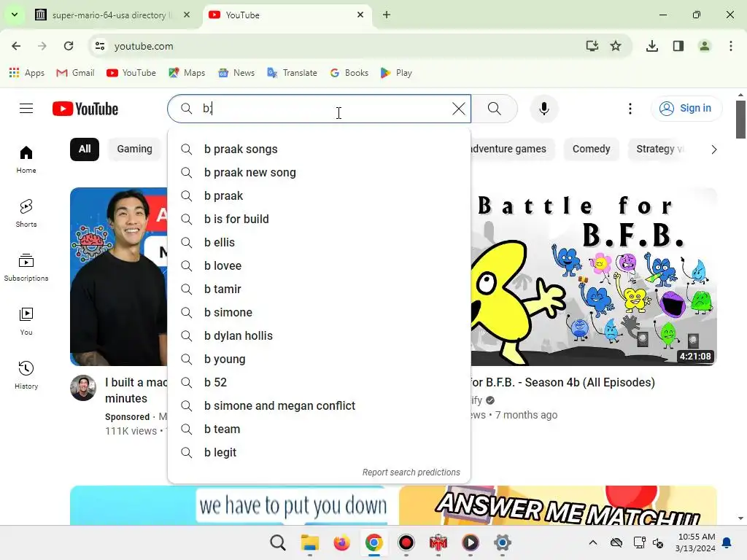Open a new tab
The width and height of the screenshot is (747, 560).
pyautogui.click(x=387, y=15)
